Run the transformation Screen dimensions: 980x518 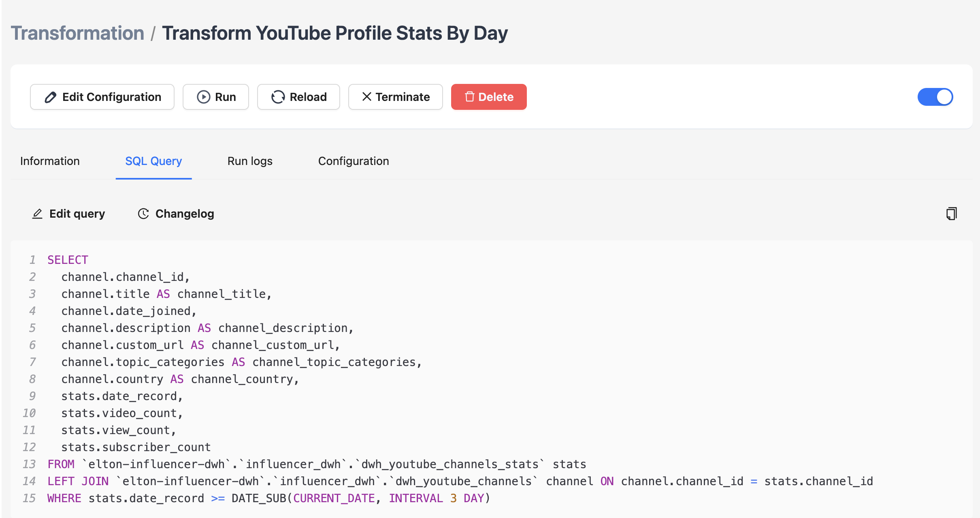[x=216, y=97]
